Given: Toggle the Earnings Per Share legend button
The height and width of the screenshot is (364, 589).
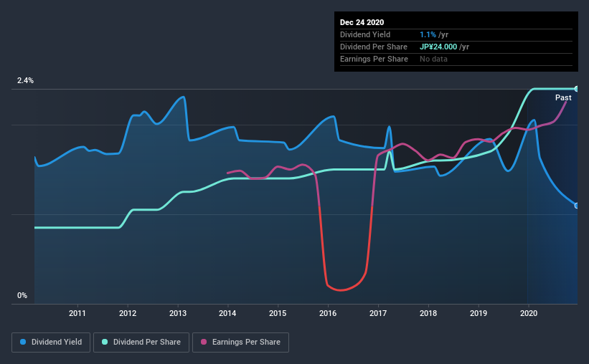Looking at the screenshot, I should (x=241, y=343).
